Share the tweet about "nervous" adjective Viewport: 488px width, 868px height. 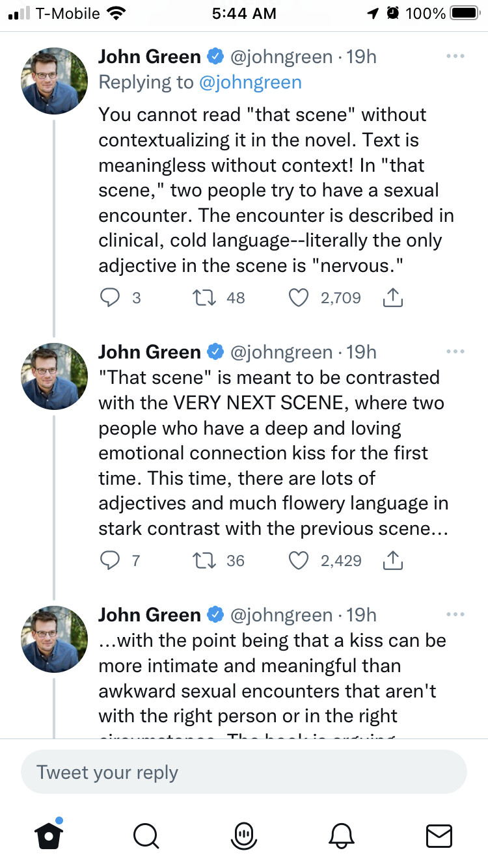[392, 297]
